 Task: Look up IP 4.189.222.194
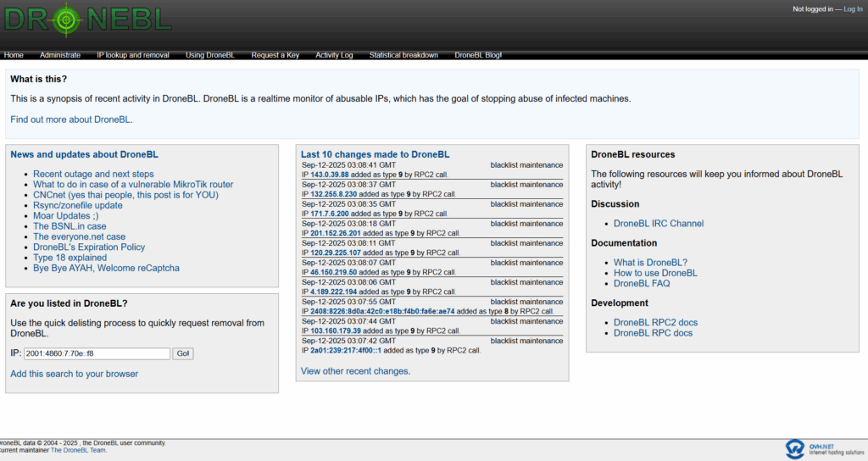(333, 292)
